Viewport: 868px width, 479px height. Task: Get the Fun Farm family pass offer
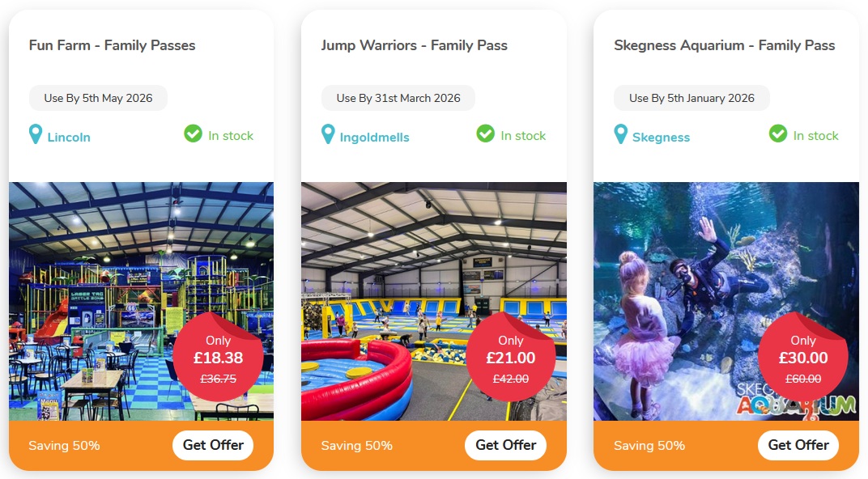point(213,445)
